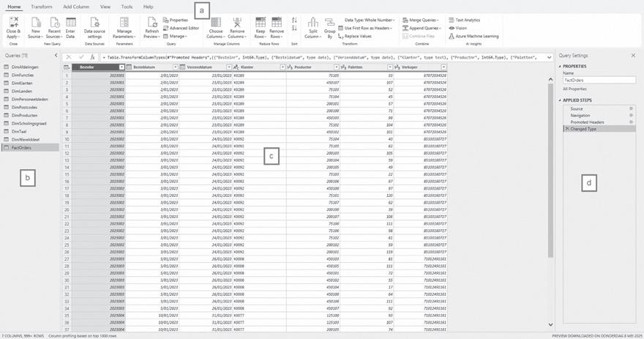Cancel formula edit with X icon
Viewport: 644px width, 339px height.
(x=69, y=58)
